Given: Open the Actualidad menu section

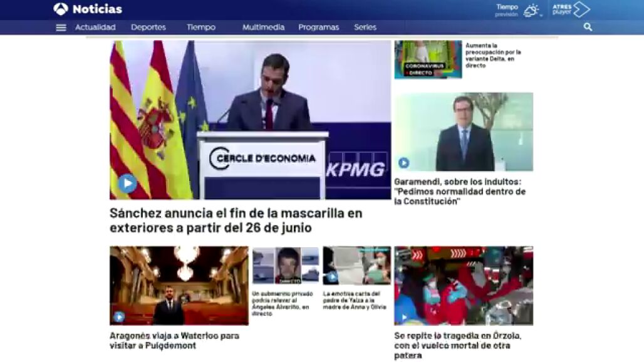Looking at the screenshot, I should click(95, 28).
